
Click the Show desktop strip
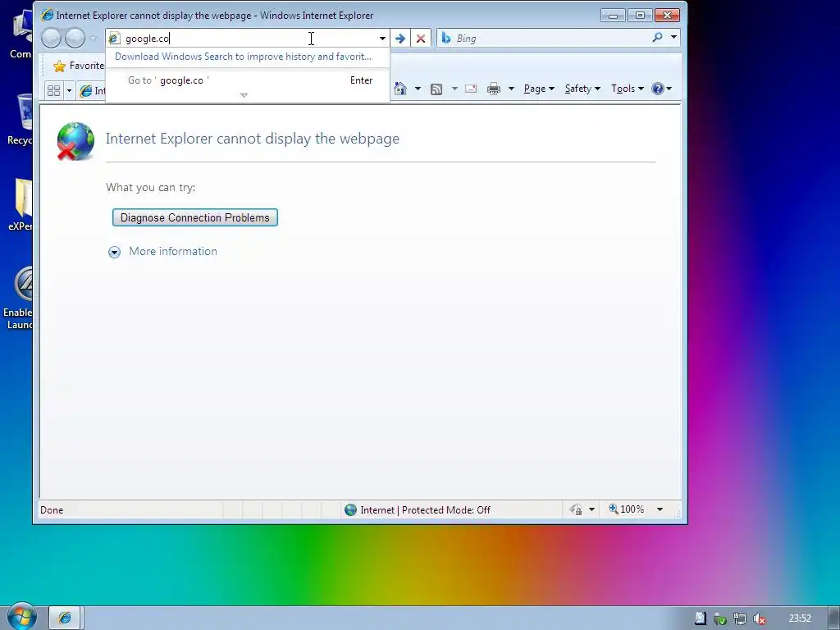point(833,619)
